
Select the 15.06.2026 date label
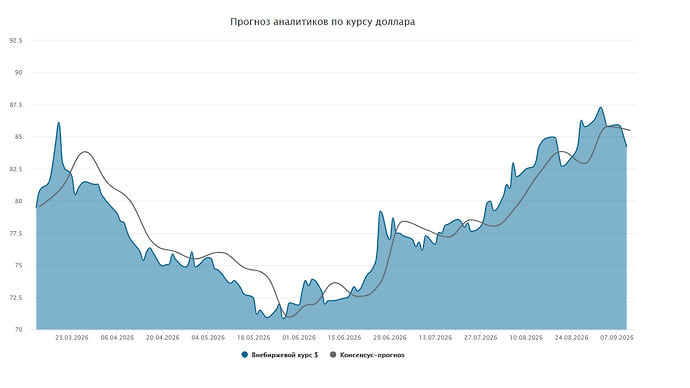click(344, 338)
